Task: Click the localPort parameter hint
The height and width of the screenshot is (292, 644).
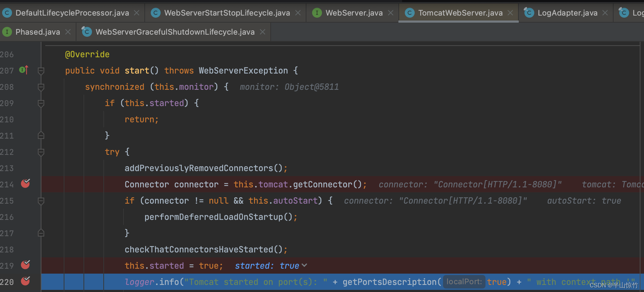Action: point(464,282)
